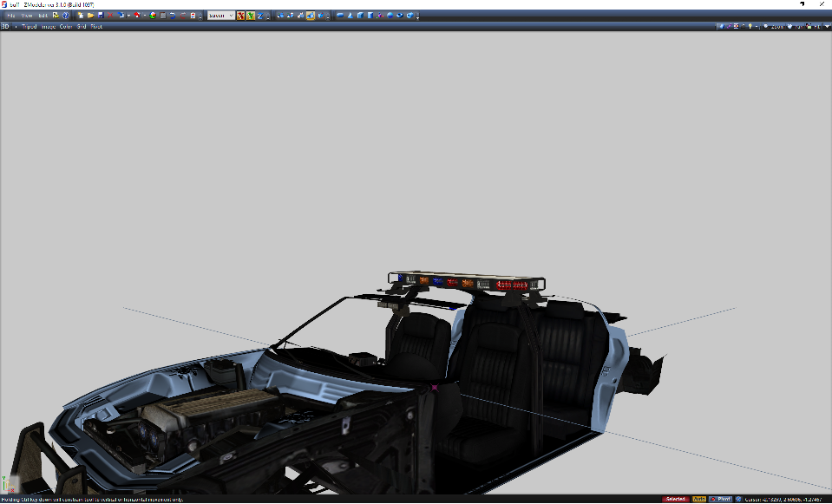Click the icon right of redo
The width and height of the screenshot is (832, 504).
(193, 16)
